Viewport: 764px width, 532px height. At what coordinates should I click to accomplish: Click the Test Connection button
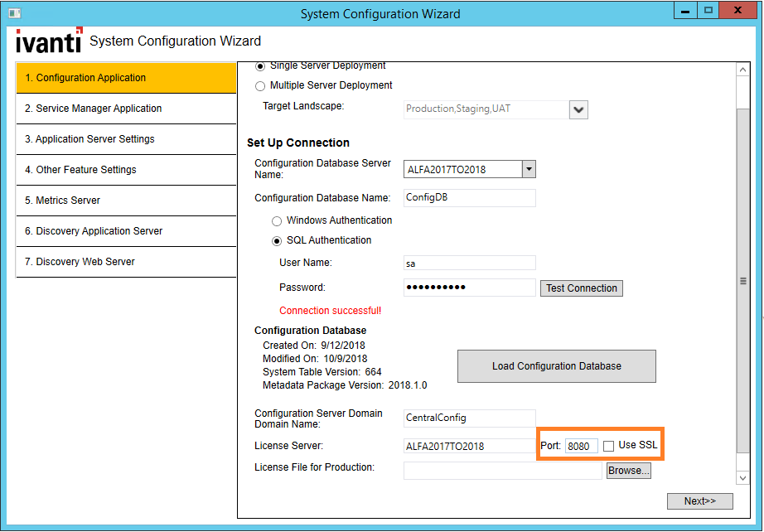(581, 288)
